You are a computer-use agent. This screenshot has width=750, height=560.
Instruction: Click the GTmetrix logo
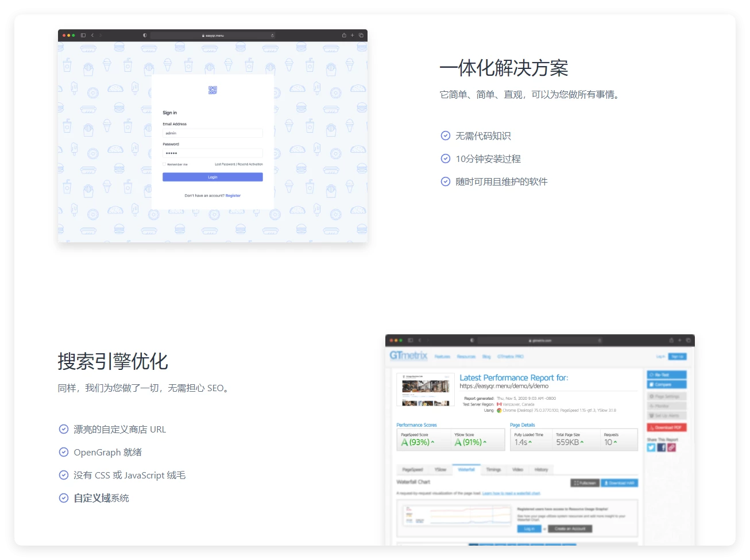tap(408, 356)
